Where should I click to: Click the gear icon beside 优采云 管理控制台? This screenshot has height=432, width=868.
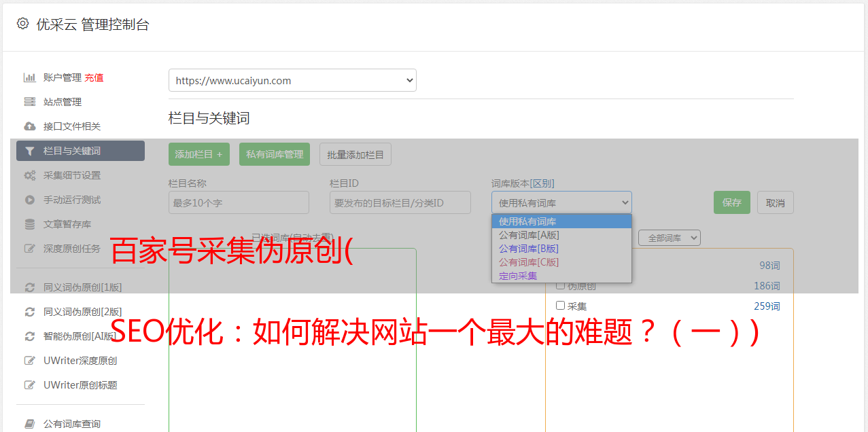(22, 24)
